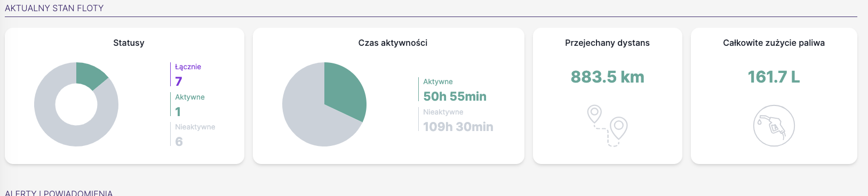The image size is (868, 196).
Task: Open the Całkowite zużycie paliwa card title
Action: click(x=774, y=43)
